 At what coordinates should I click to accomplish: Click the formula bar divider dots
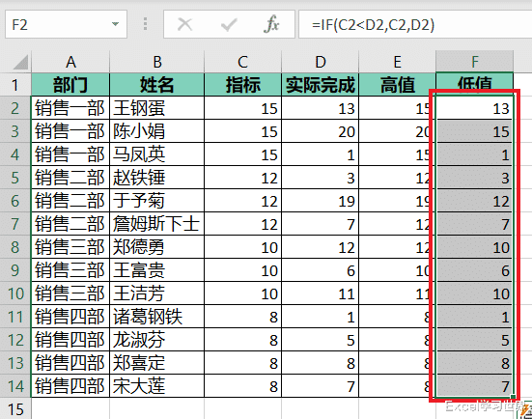tap(145, 24)
